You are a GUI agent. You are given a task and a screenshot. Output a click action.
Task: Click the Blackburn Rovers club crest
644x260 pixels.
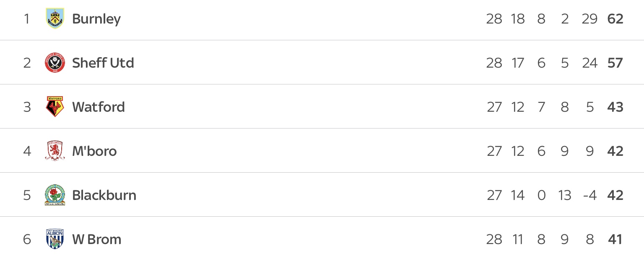55,195
